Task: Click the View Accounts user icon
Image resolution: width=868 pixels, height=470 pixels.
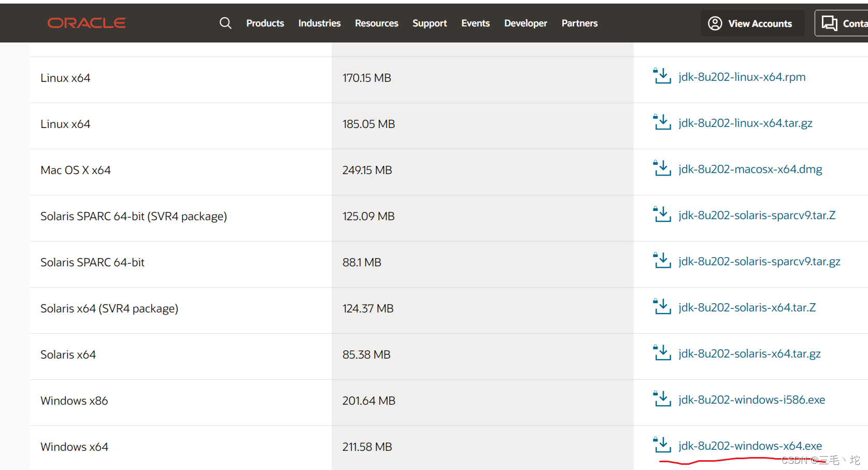Action: point(715,23)
